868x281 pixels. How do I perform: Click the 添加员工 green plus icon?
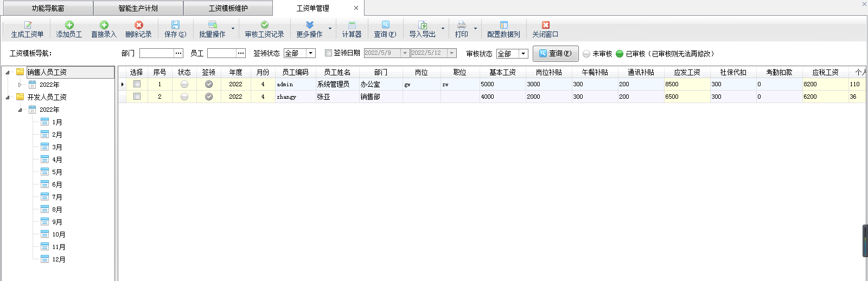69,25
